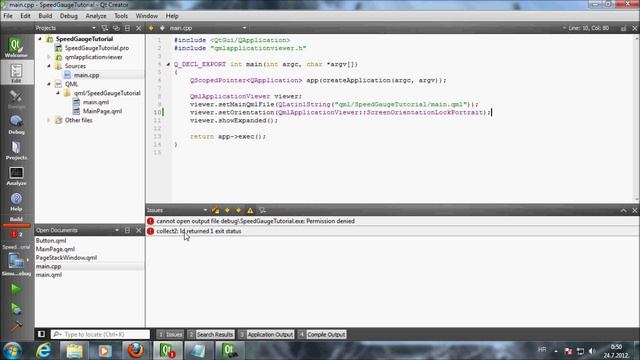Split the Projects side panel

tap(127, 28)
